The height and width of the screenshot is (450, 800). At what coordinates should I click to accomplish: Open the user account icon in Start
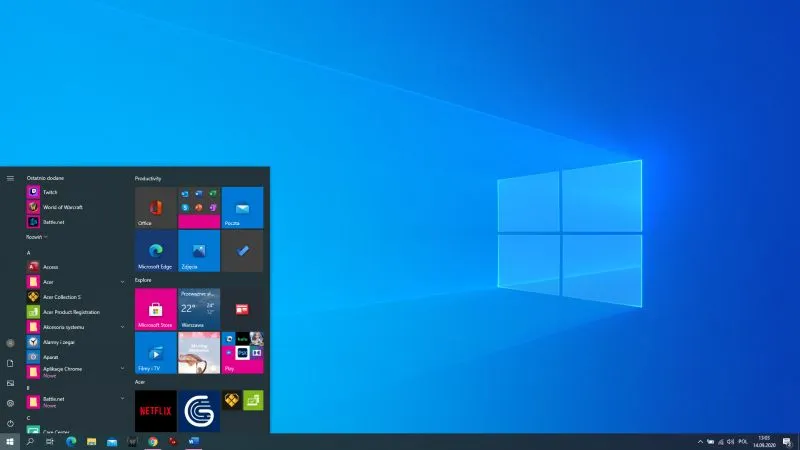click(x=10, y=343)
